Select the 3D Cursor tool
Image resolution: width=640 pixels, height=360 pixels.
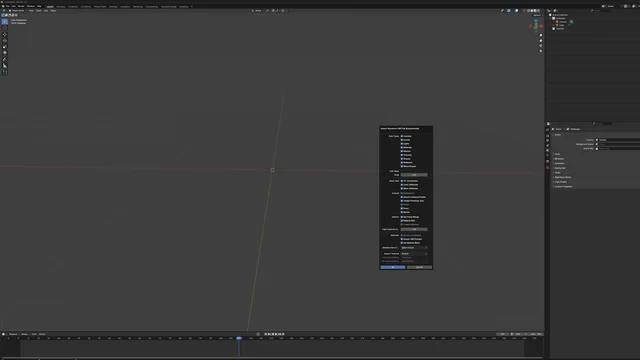tap(5, 28)
